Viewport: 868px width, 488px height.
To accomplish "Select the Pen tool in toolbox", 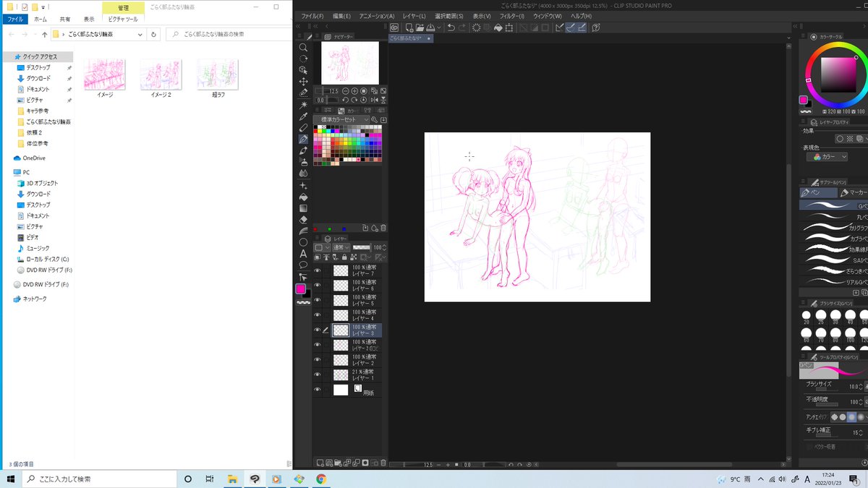I will [x=303, y=139].
